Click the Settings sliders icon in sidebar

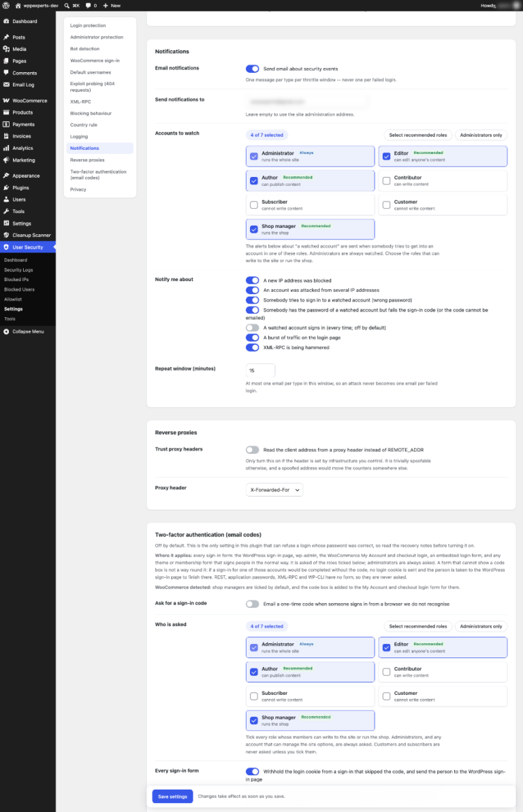coord(6,223)
